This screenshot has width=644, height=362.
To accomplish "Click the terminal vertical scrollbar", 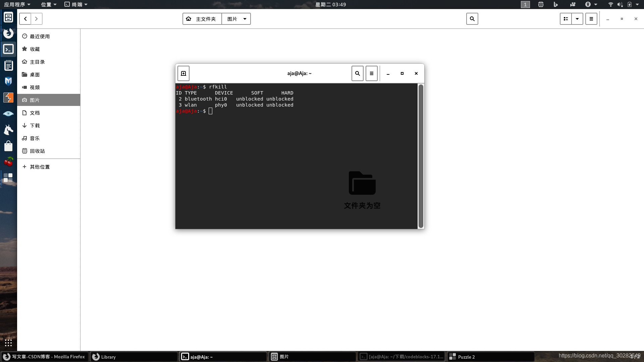I will pyautogui.click(x=421, y=156).
